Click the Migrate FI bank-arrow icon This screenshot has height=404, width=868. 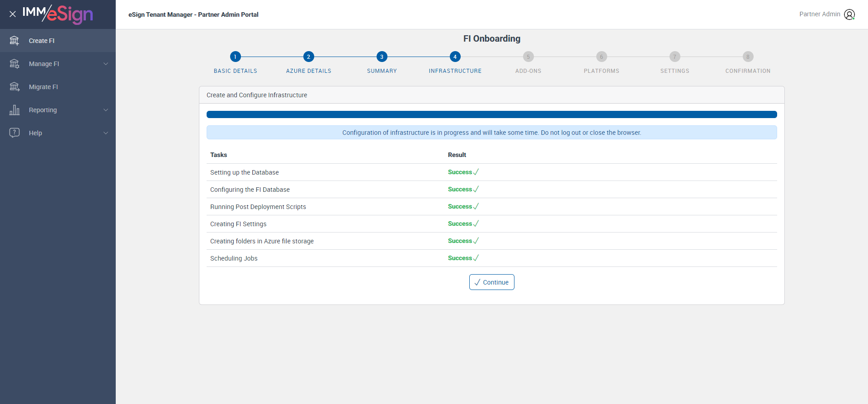[x=14, y=87]
